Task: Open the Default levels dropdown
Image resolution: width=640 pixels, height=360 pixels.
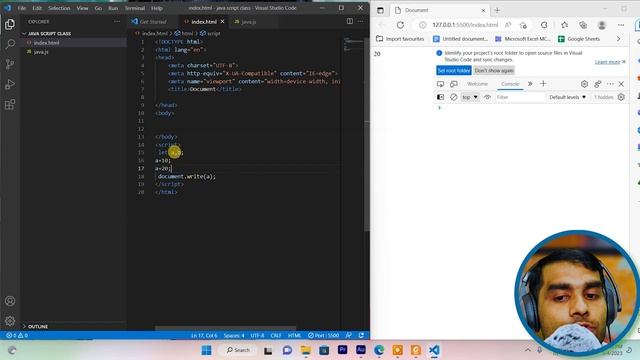Action: tap(567, 97)
